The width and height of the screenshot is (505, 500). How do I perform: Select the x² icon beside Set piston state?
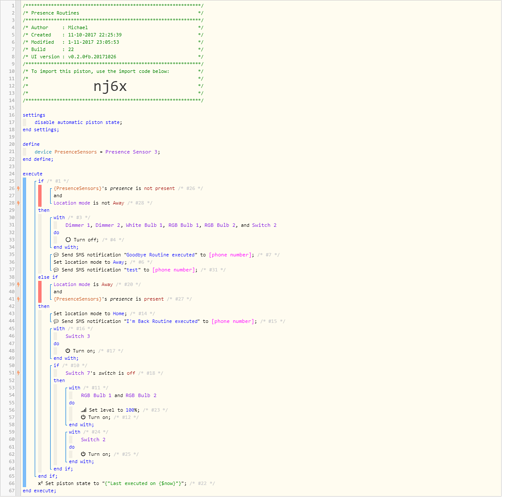tap(40, 483)
